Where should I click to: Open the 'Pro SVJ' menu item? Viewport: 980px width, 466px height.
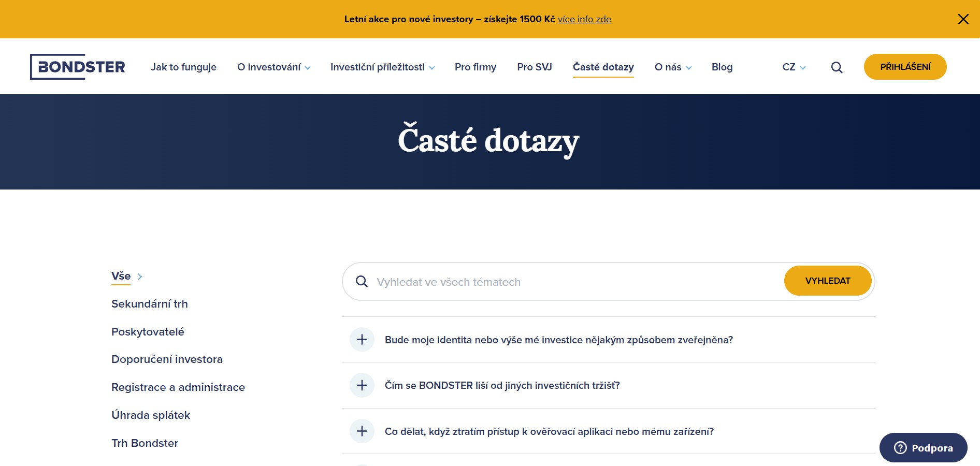(535, 67)
